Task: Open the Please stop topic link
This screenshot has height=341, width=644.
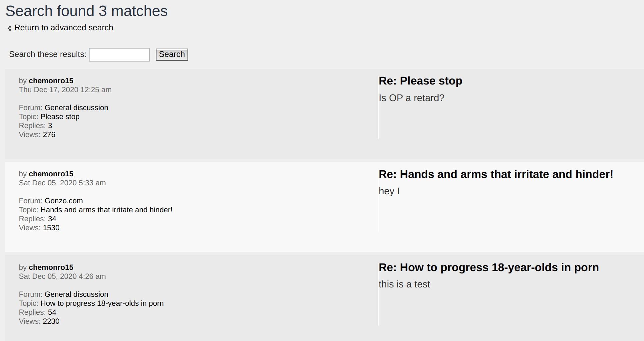Action: 60,117
